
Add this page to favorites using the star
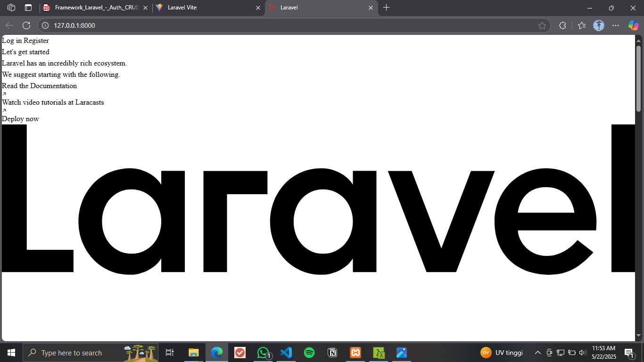542,25
